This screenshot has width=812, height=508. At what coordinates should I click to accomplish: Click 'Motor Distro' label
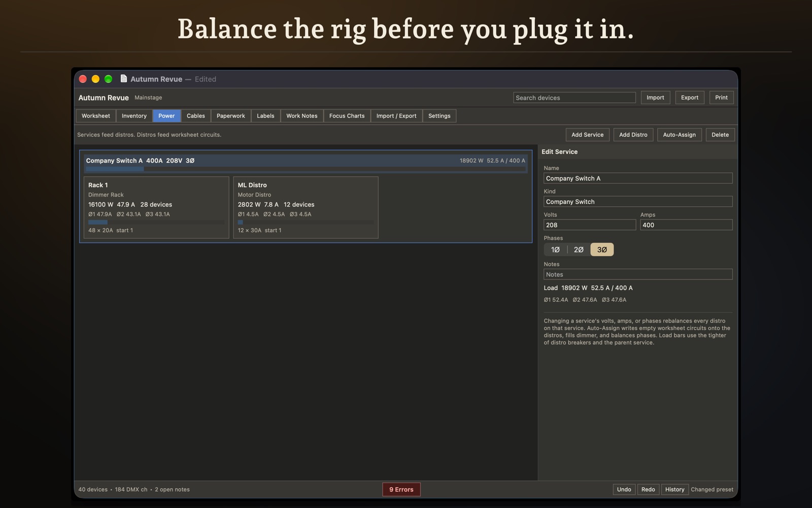tap(254, 195)
